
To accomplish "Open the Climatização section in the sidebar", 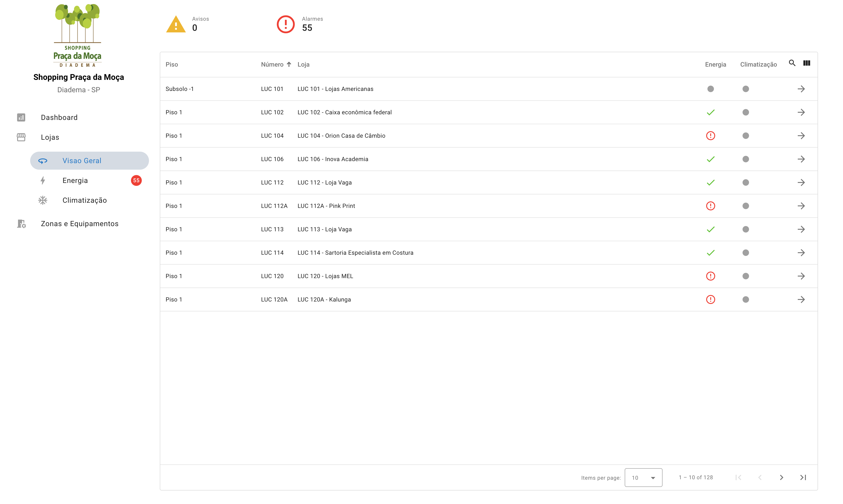I will coord(84,200).
